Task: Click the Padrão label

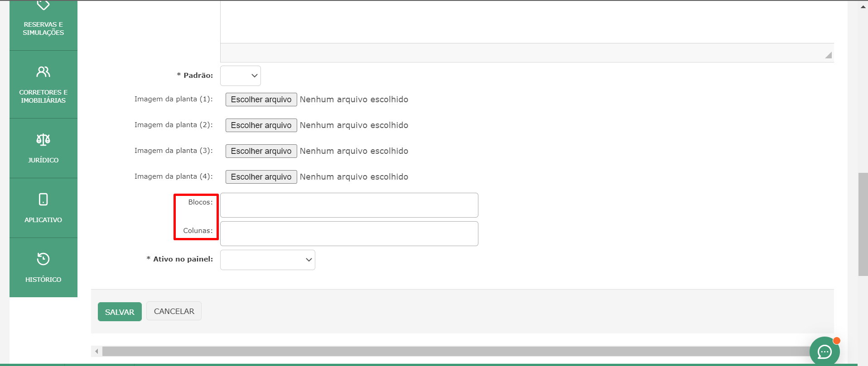Action: click(x=195, y=76)
